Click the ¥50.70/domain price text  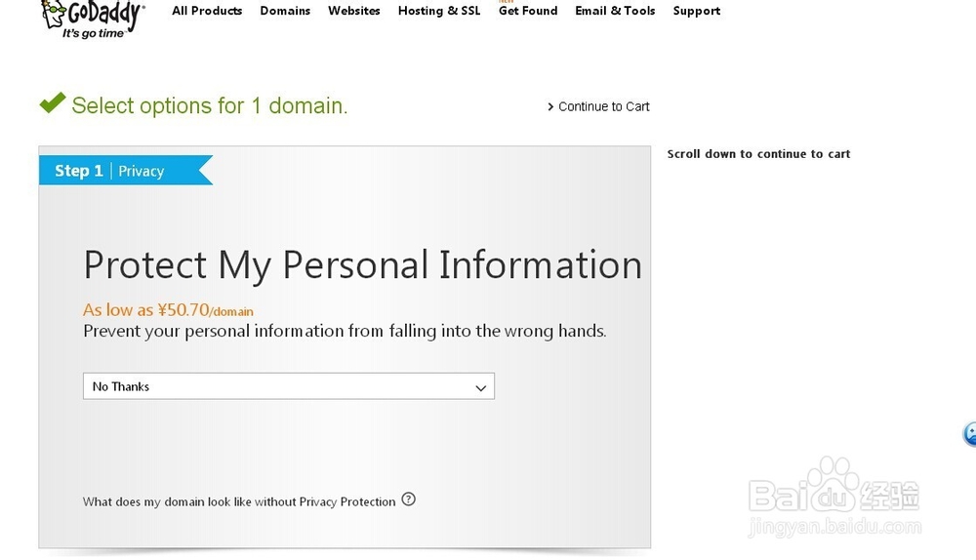(x=168, y=310)
